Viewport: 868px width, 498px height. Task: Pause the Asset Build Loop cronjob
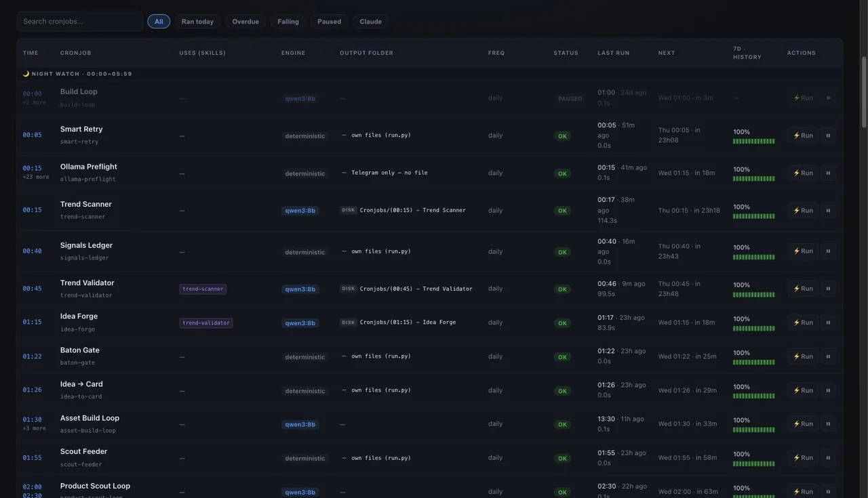point(828,424)
